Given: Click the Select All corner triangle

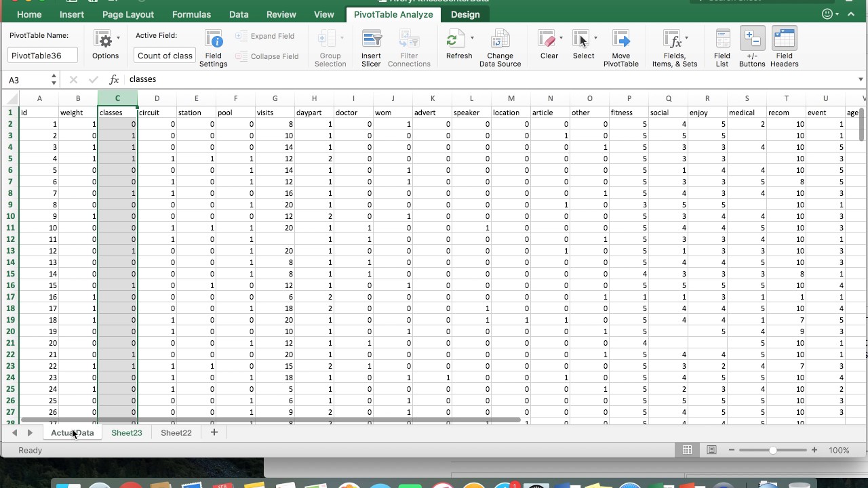Looking at the screenshot, I should [10, 99].
